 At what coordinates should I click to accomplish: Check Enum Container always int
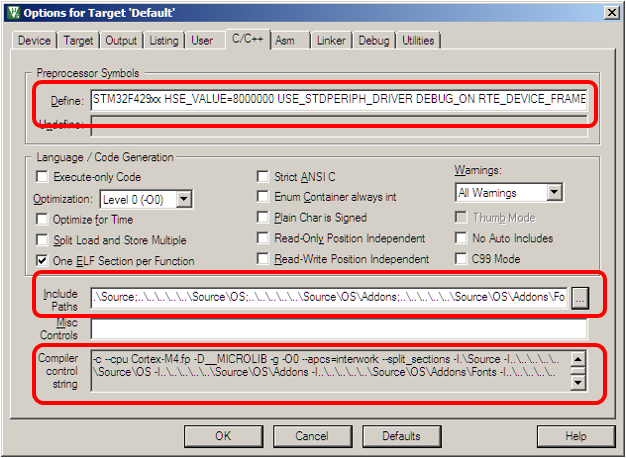click(263, 196)
